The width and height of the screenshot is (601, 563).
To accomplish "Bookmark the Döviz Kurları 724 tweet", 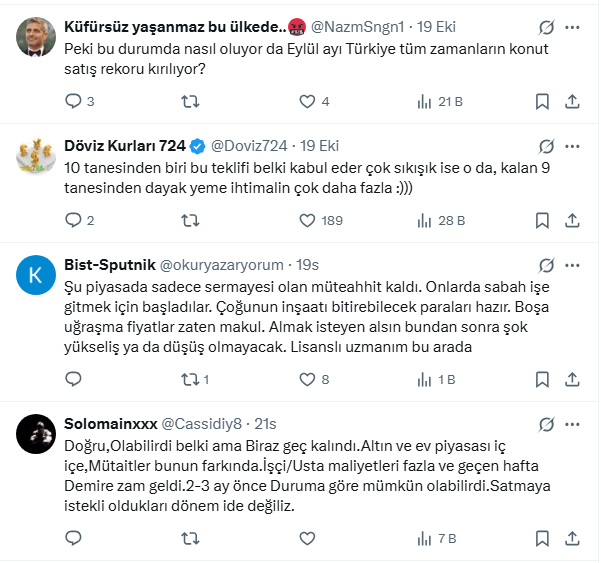I will [x=541, y=220].
